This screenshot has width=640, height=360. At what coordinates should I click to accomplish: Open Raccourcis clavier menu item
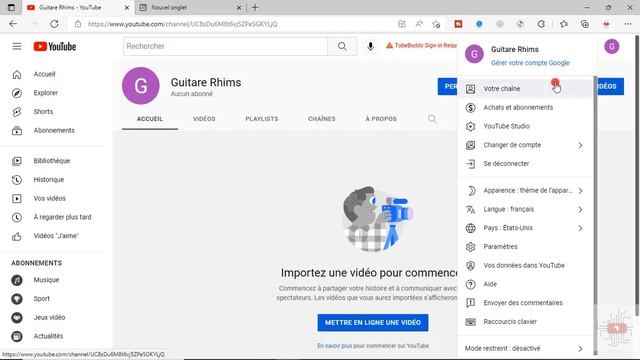pyautogui.click(x=525, y=322)
